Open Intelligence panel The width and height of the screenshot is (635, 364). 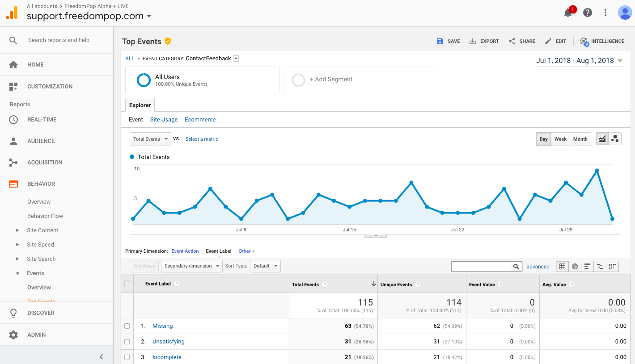pos(602,41)
